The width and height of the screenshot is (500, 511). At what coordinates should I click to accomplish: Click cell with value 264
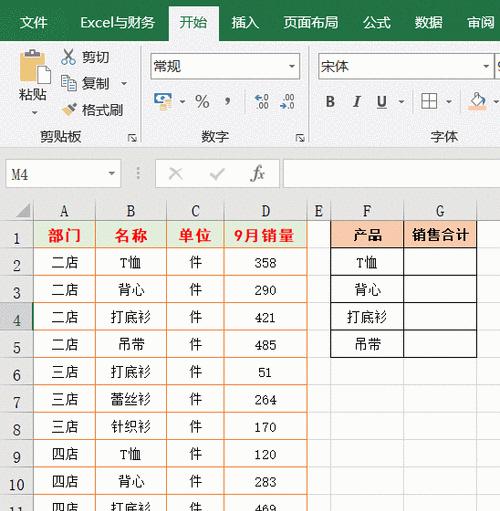pos(265,399)
